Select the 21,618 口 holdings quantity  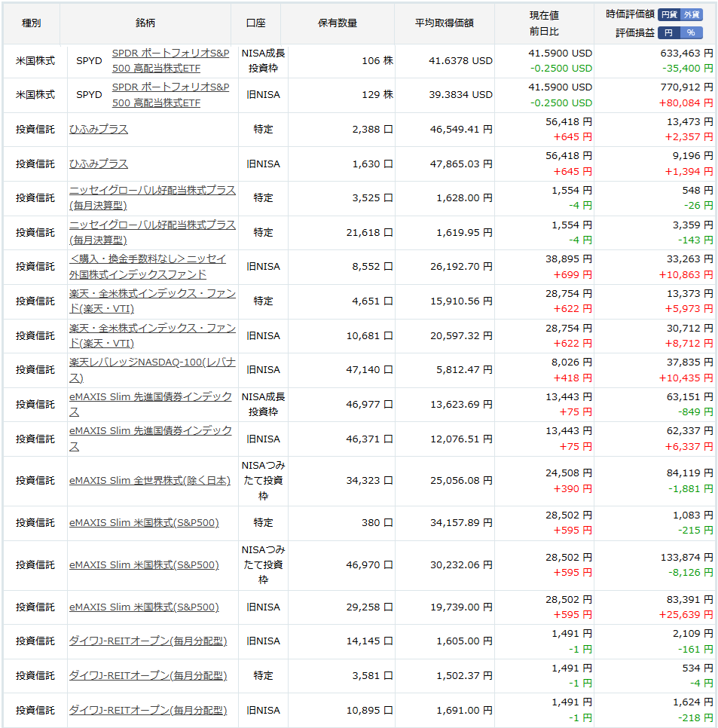369,232
